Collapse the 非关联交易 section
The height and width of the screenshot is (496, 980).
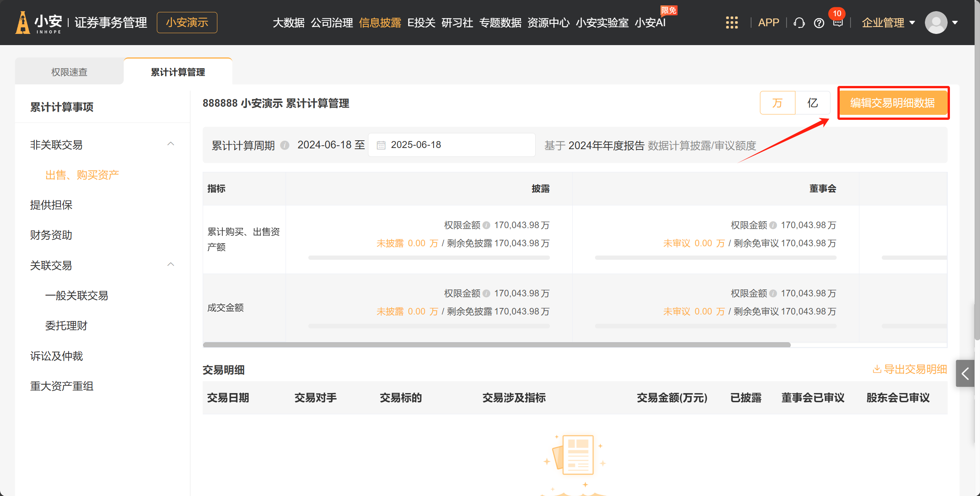pos(171,144)
